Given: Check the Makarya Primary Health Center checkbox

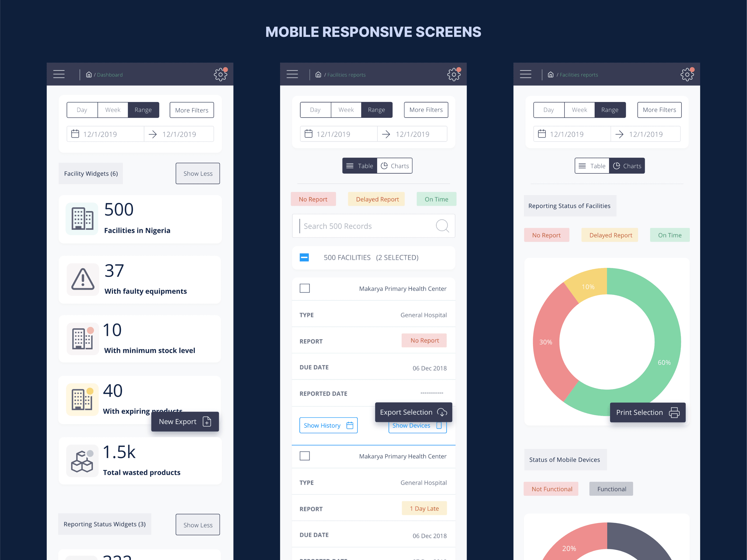Looking at the screenshot, I should pos(305,288).
